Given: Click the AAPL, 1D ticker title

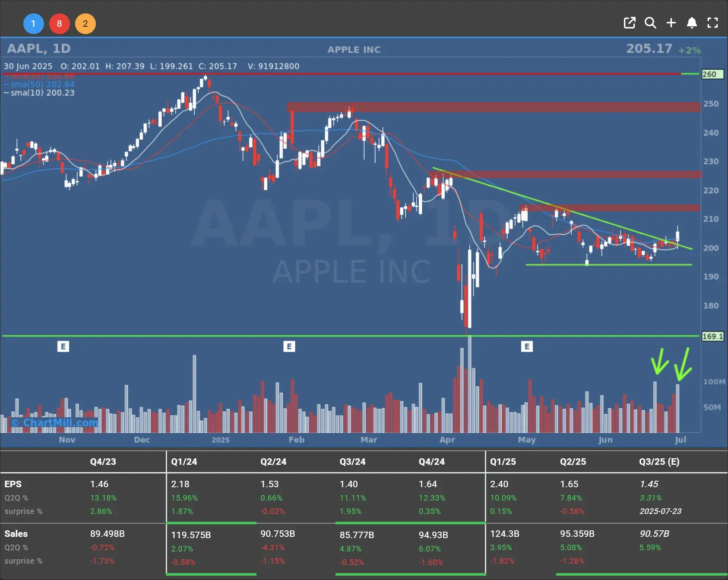Looking at the screenshot, I should (39, 48).
